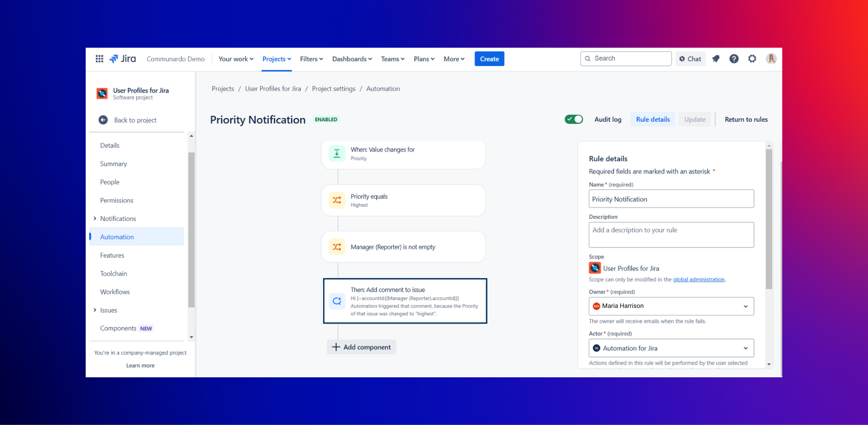Click Add component button
Screen dimensions: 868x425
pyautogui.click(x=361, y=347)
